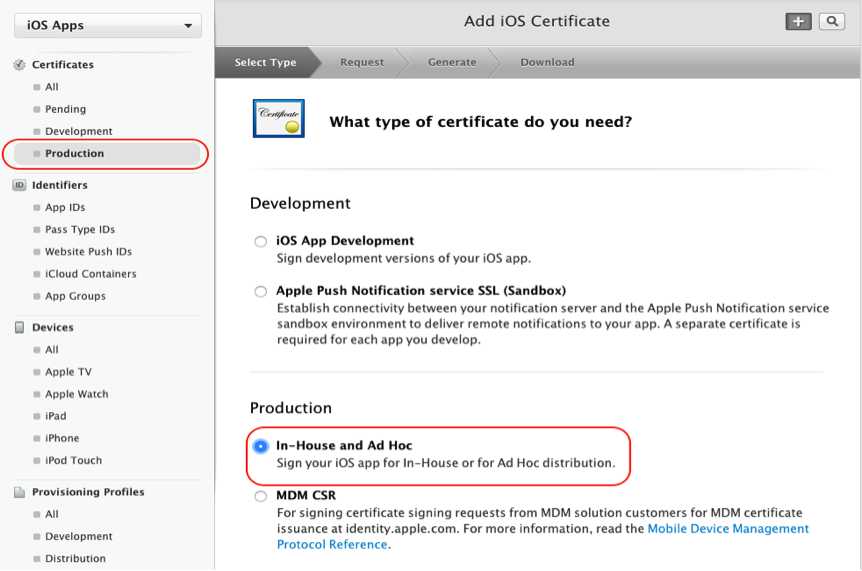The height and width of the screenshot is (571, 862).
Task: Select In-House and Ad Hoc radio
Action: tap(261, 446)
